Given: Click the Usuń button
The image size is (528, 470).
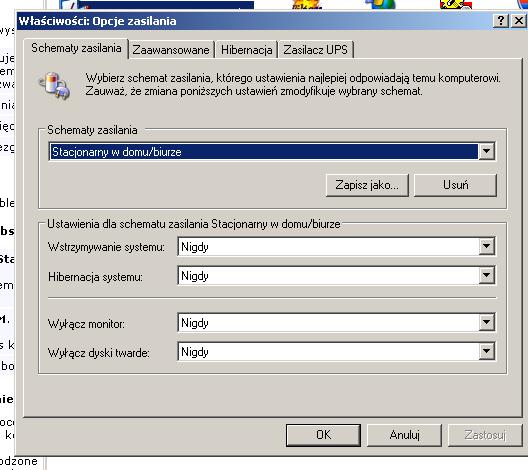Looking at the screenshot, I should point(455,185).
